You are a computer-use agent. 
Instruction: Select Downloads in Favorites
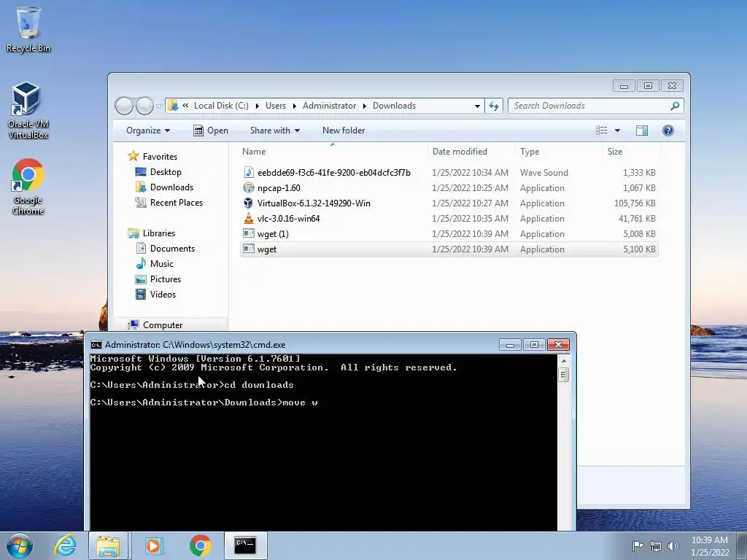(164, 187)
